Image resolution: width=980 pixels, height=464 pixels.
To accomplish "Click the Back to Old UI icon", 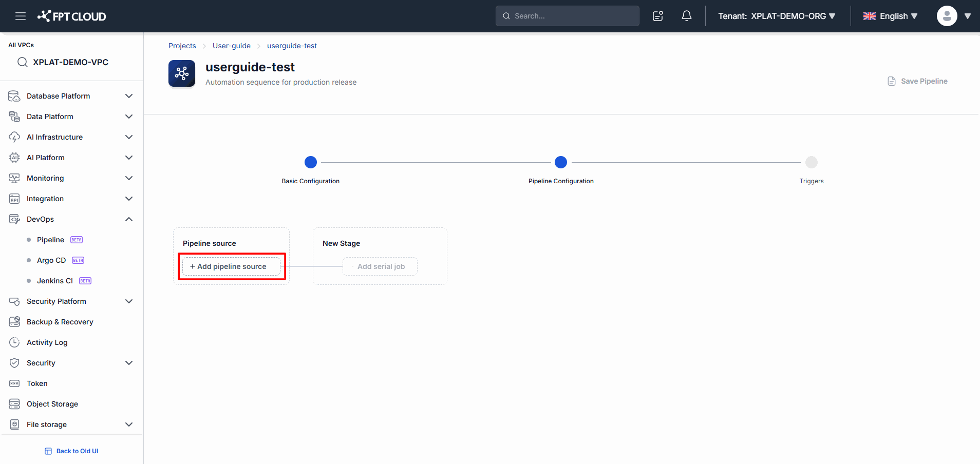I will 48,451.
